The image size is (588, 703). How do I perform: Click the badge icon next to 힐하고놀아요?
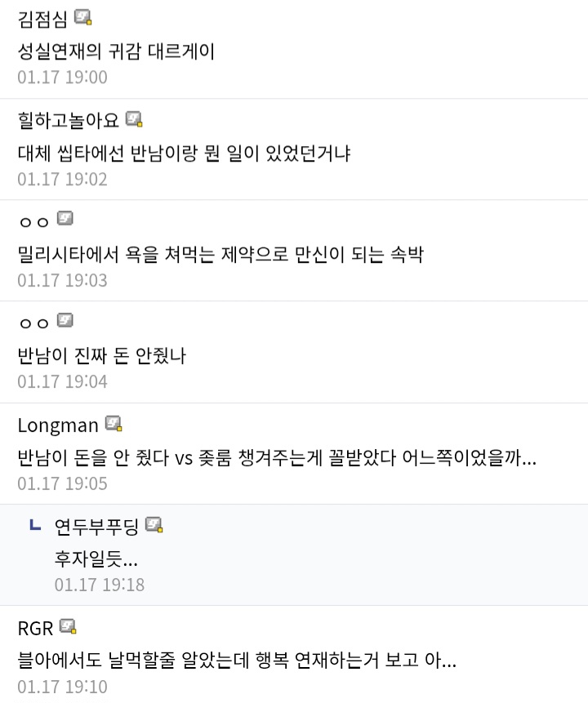point(134,119)
